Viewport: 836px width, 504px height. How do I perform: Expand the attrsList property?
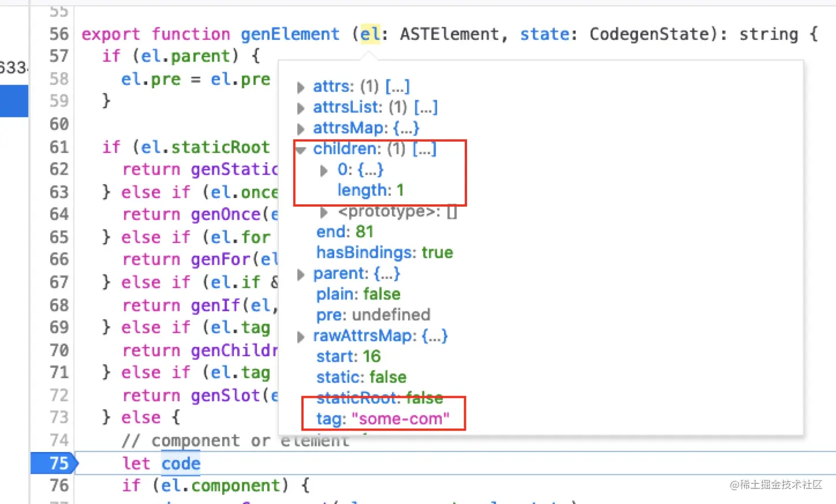point(301,108)
